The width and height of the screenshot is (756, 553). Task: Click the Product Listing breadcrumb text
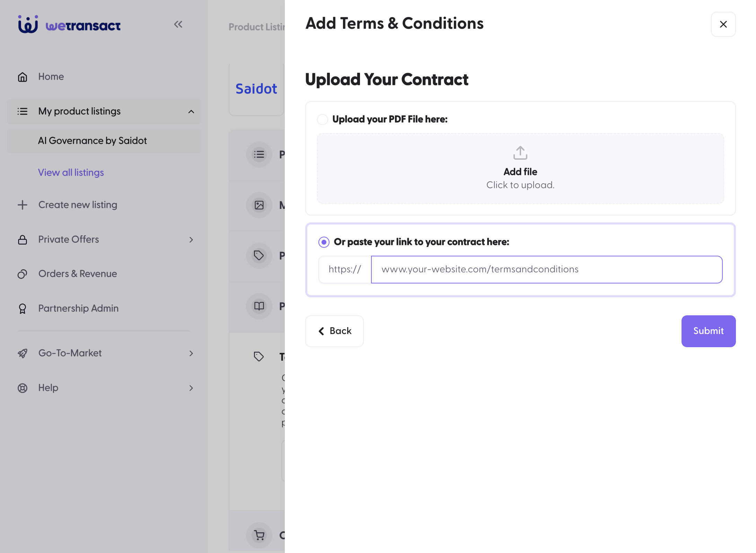click(x=257, y=27)
